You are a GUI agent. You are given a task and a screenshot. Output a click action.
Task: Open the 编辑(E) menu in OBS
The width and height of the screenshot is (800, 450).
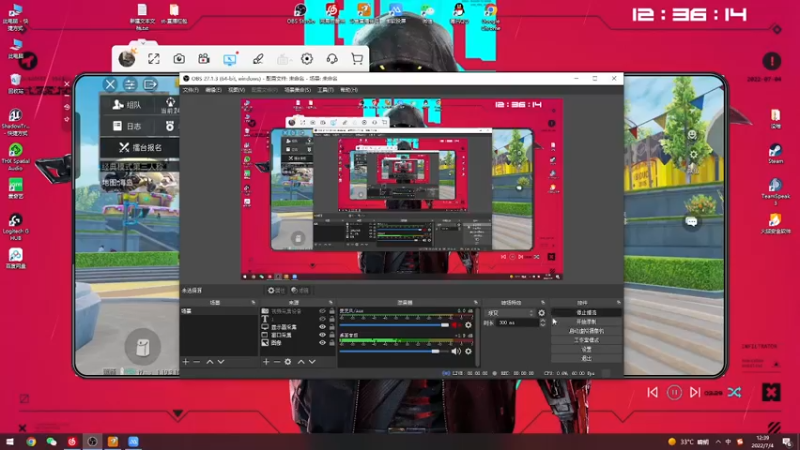[x=213, y=90]
